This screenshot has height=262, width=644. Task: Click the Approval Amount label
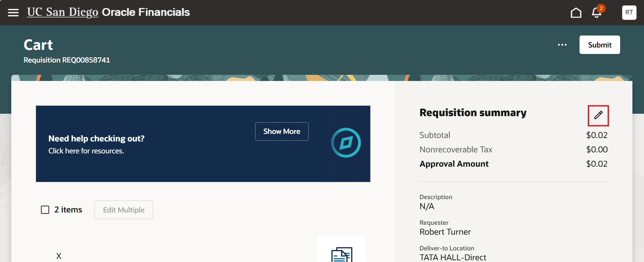(454, 164)
